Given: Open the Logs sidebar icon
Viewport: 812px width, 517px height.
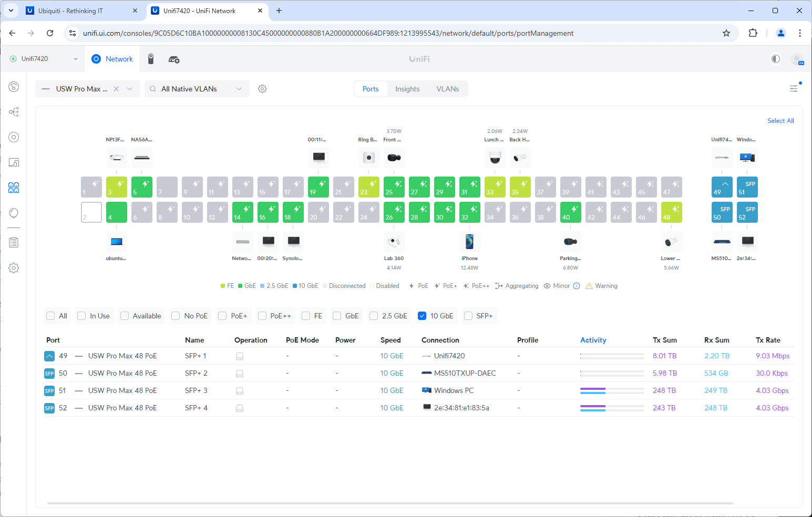Looking at the screenshot, I should coord(14,243).
